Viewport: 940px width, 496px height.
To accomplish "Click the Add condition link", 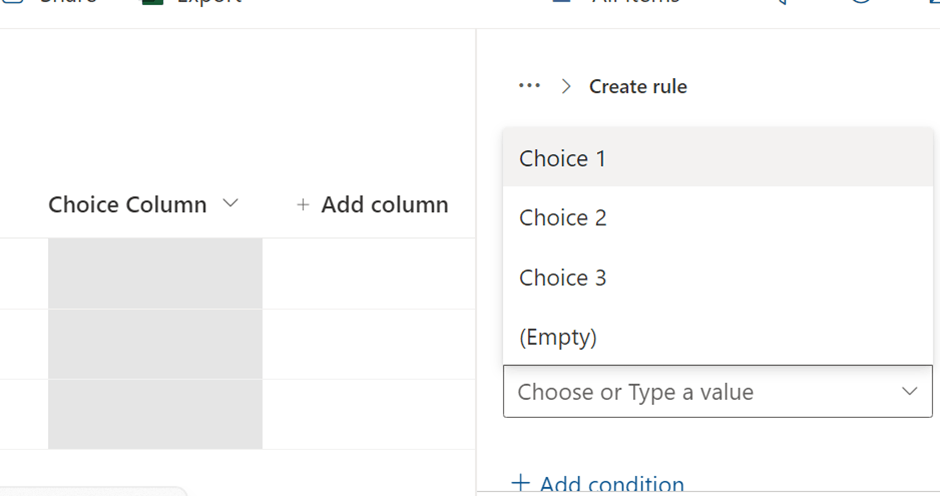I will pos(598,483).
